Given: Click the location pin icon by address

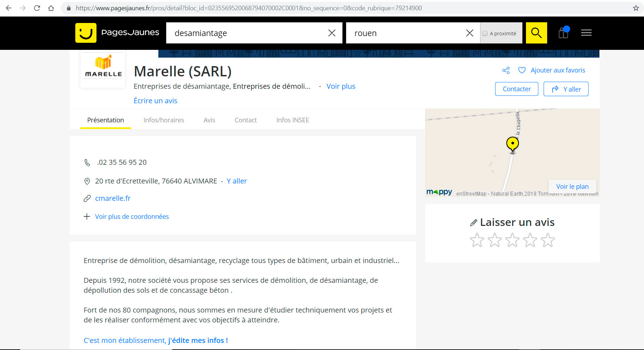Looking at the screenshot, I should point(87,181).
